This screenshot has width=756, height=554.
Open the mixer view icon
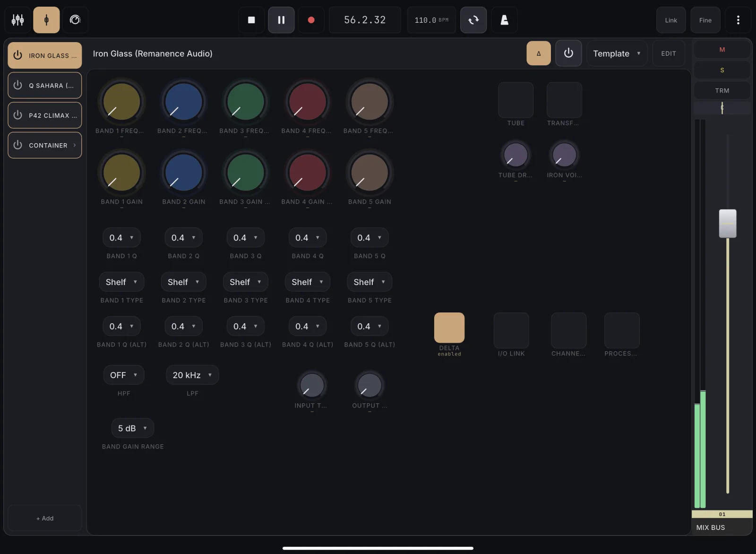pos(18,20)
